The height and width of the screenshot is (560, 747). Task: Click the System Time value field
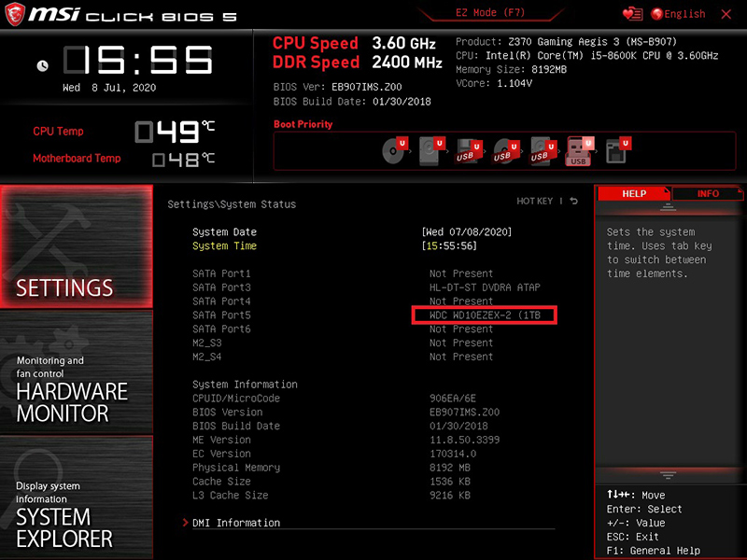click(x=452, y=245)
